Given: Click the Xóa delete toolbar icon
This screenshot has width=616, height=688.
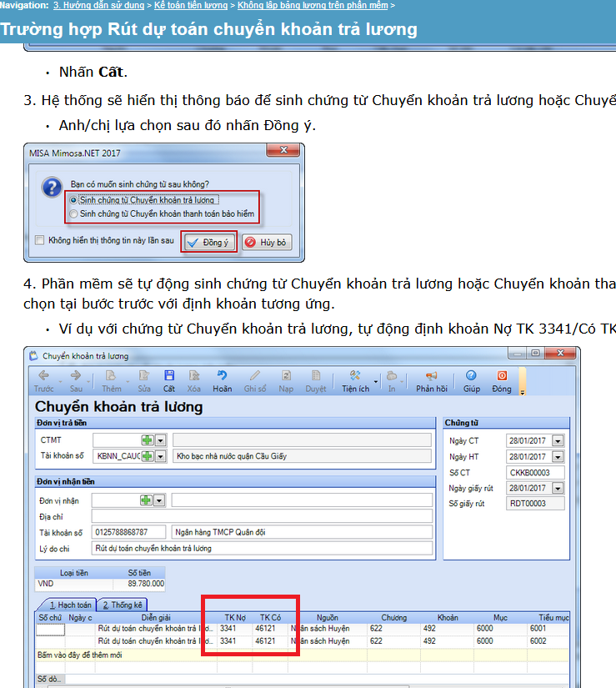Looking at the screenshot, I should (193, 375).
